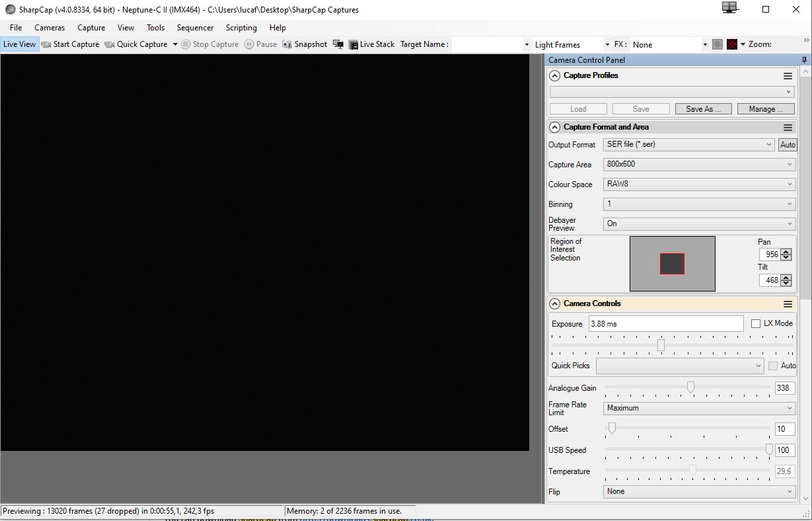The height and width of the screenshot is (521, 812).
Task: Open the Quick Picks dropdown
Action: tap(680, 366)
